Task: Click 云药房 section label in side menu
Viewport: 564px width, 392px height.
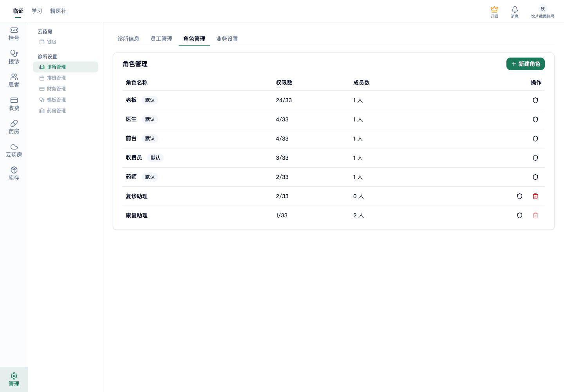Action: (x=45, y=32)
